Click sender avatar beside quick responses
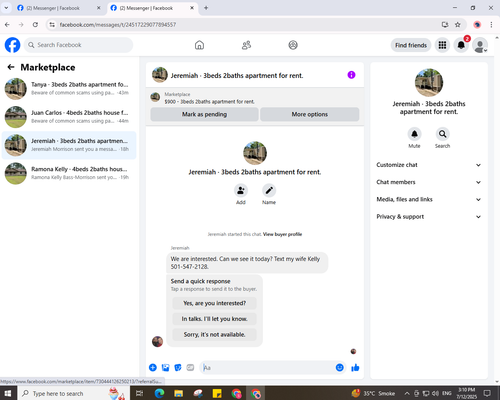 tap(157, 341)
